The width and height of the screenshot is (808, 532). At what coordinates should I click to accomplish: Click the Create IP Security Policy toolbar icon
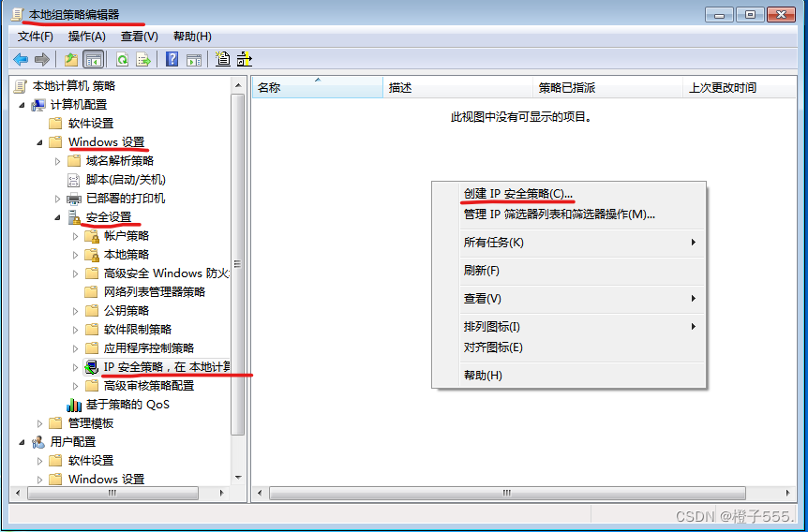pos(222,59)
